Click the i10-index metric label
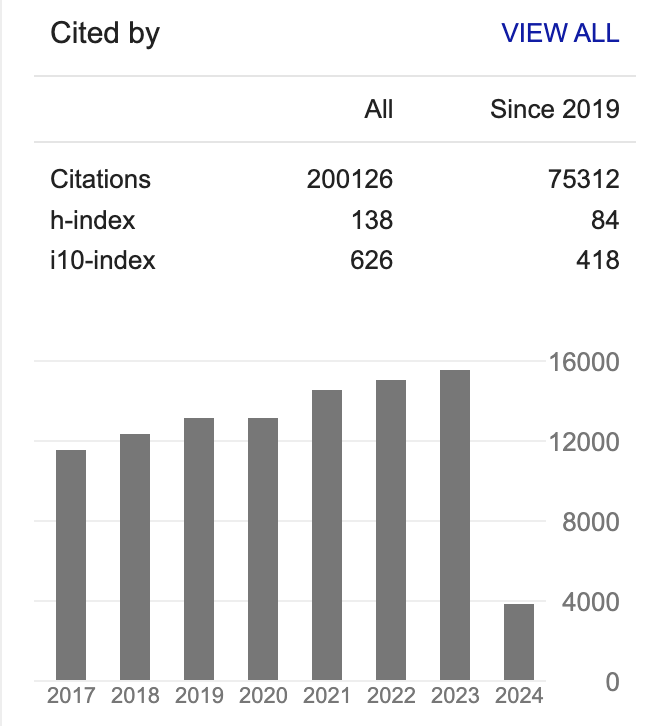The height and width of the screenshot is (726, 654). pyautogui.click(x=103, y=261)
